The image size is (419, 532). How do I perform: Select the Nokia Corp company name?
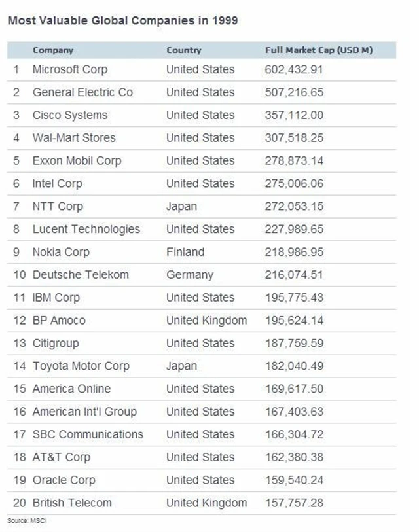point(61,252)
